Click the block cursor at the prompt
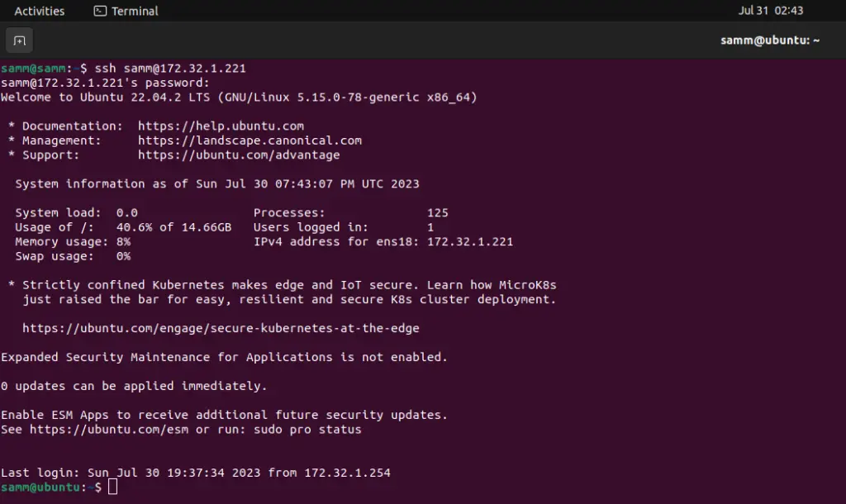Screen dimensions: 846x504 click(112, 487)
